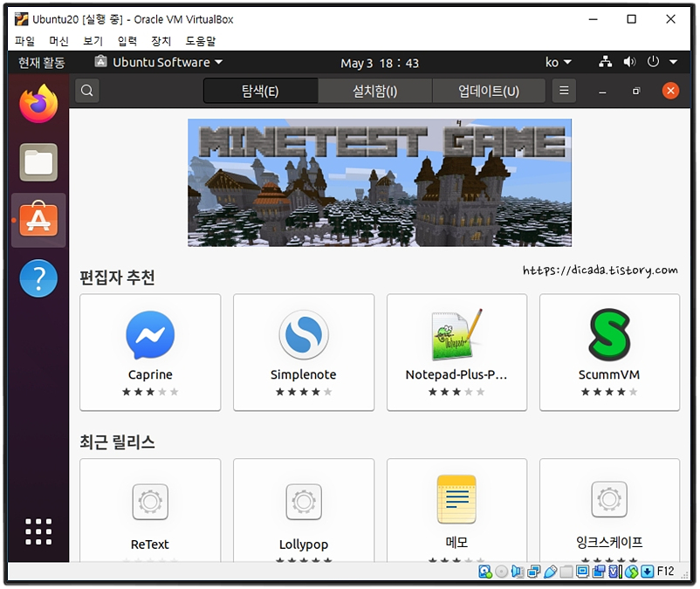Open the clock showing May 3 18:43

click(380, 63)
